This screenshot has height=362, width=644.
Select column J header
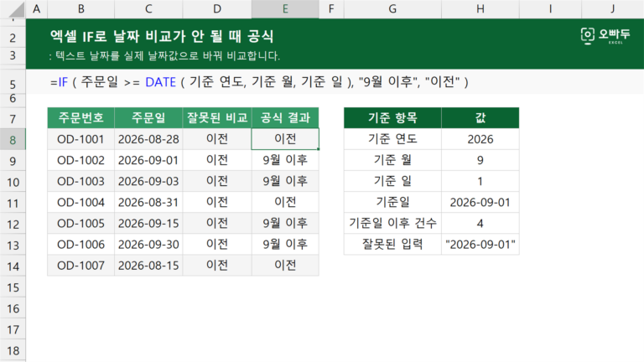(612, 9)
